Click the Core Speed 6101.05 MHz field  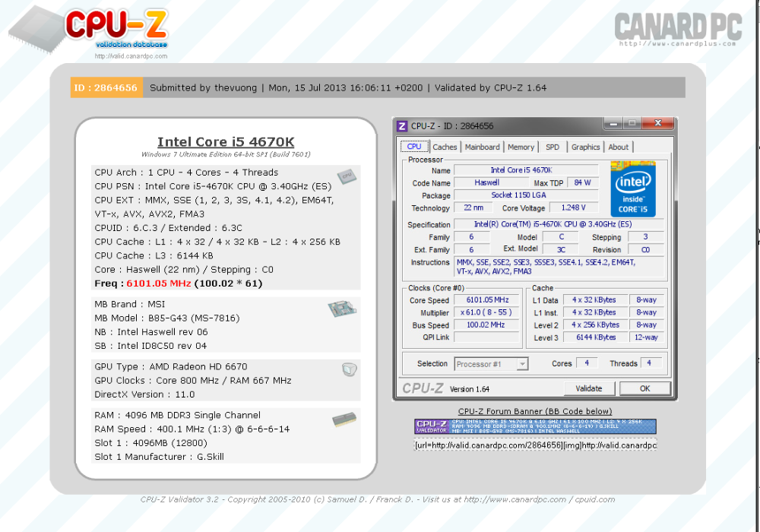(487, 300)
